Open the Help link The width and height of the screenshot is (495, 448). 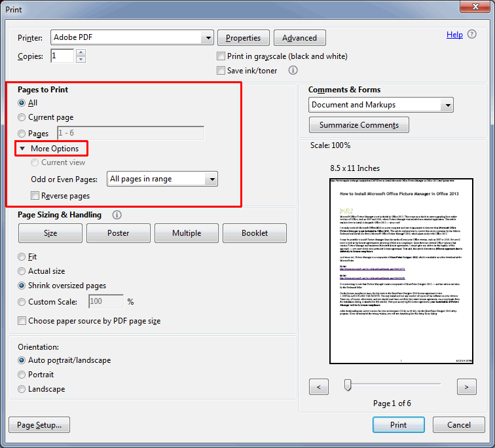454,35
